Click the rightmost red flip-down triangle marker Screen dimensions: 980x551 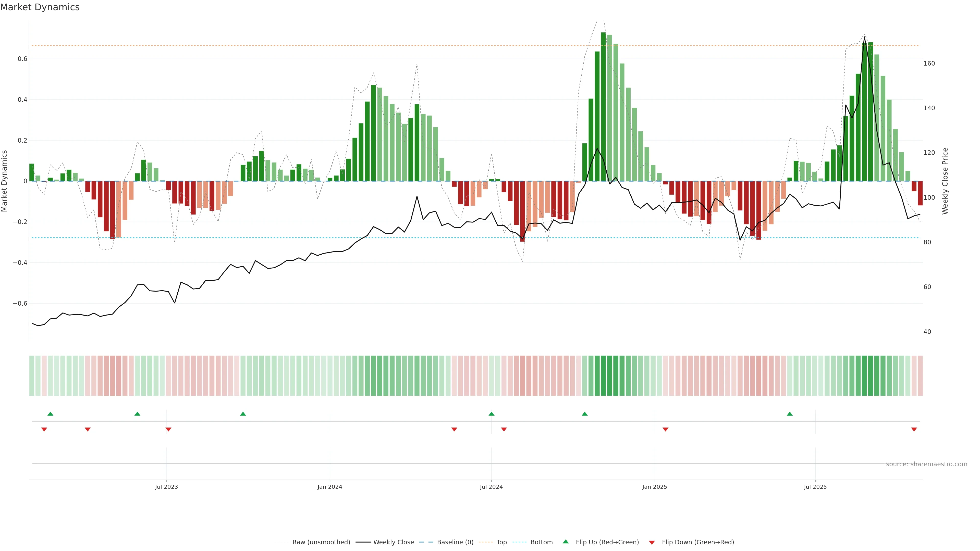[x=914, y=429]
